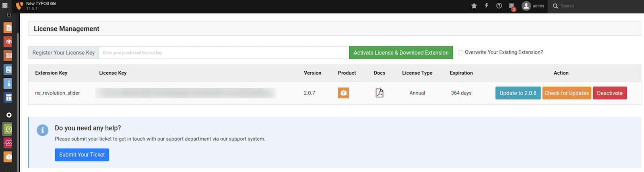
Task: Click Submit Your Ticket button
Action: pyautogui.click(x=82, y=155)
